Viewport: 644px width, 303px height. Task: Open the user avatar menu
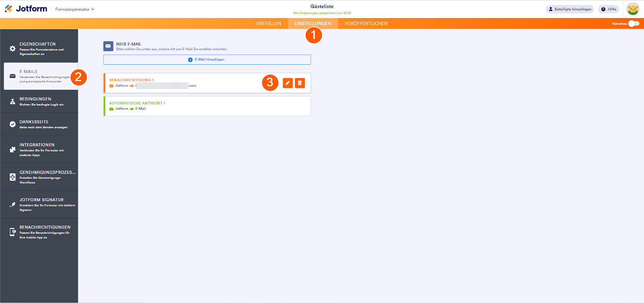click(633, 9)
